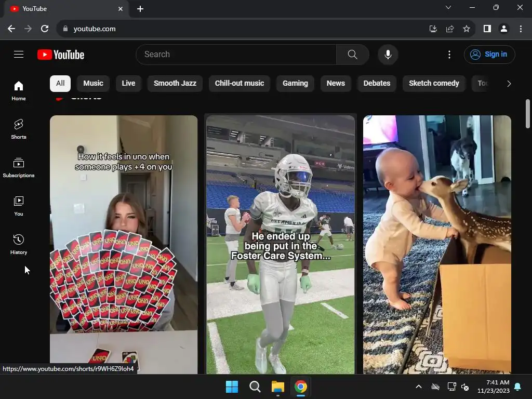Click the YouTube logo
The width and height of the screenshot is (532, 399).
61,55
